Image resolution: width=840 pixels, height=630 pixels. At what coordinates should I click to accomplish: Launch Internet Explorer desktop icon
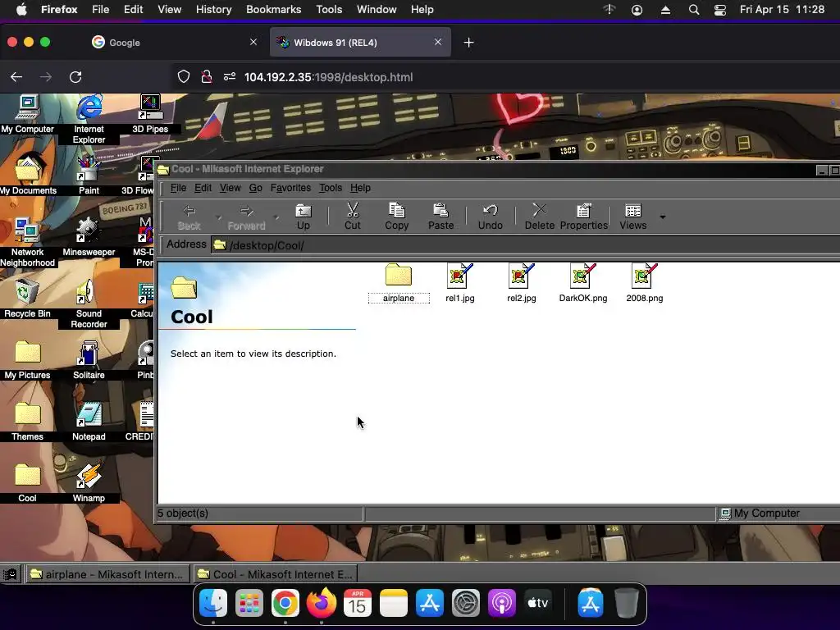pyautogui.click(x=89, y=119)
